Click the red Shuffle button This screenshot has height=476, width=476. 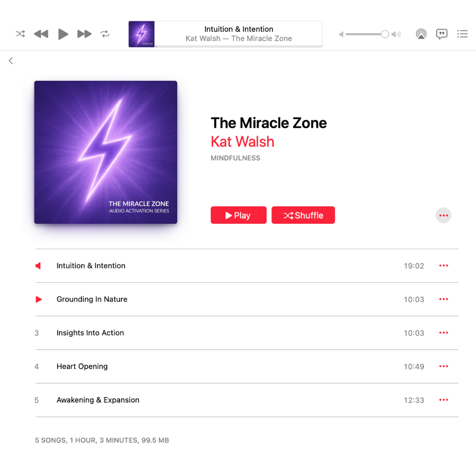click(x=303, y=215)
